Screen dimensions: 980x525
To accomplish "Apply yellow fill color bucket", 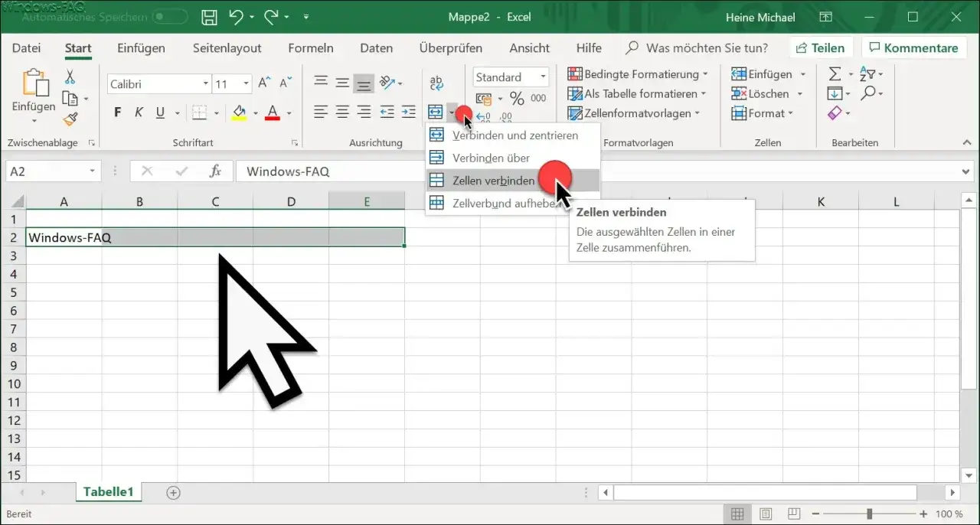I will point(239,113).
